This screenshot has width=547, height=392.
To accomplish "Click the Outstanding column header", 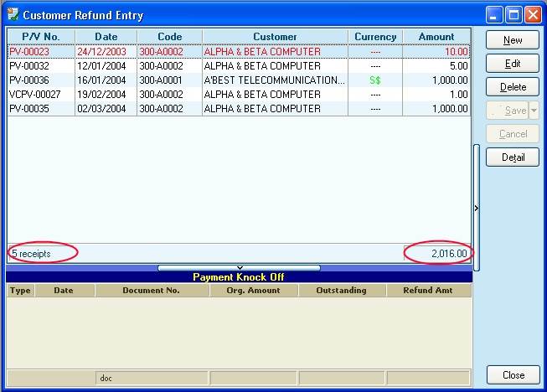I will click(341, 290).
